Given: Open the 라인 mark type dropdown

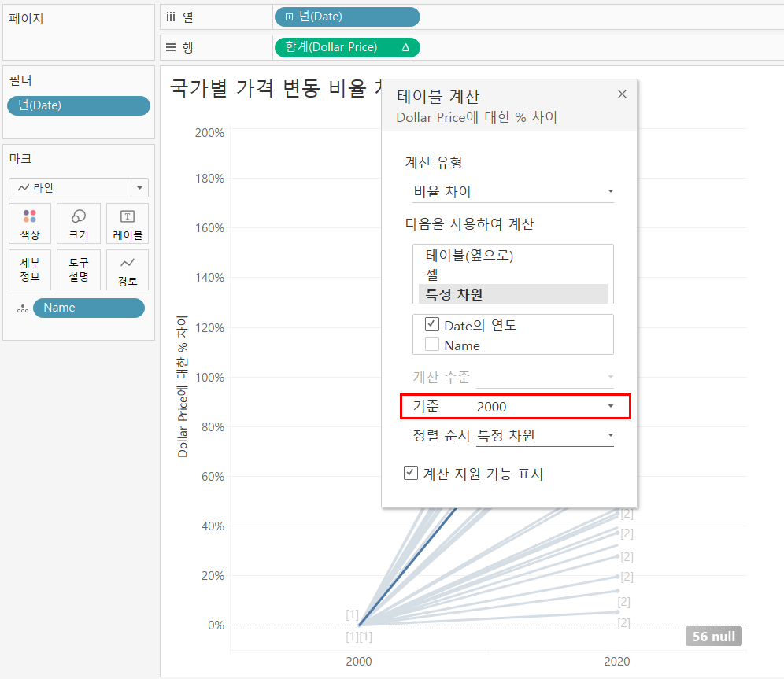Looking at the screenshot, I should [79, 188].
